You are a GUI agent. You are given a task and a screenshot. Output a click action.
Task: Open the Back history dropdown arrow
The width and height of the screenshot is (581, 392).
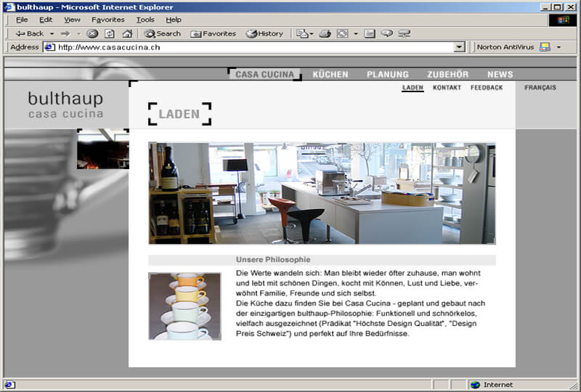pyautogui.click(x=52, y=33)
